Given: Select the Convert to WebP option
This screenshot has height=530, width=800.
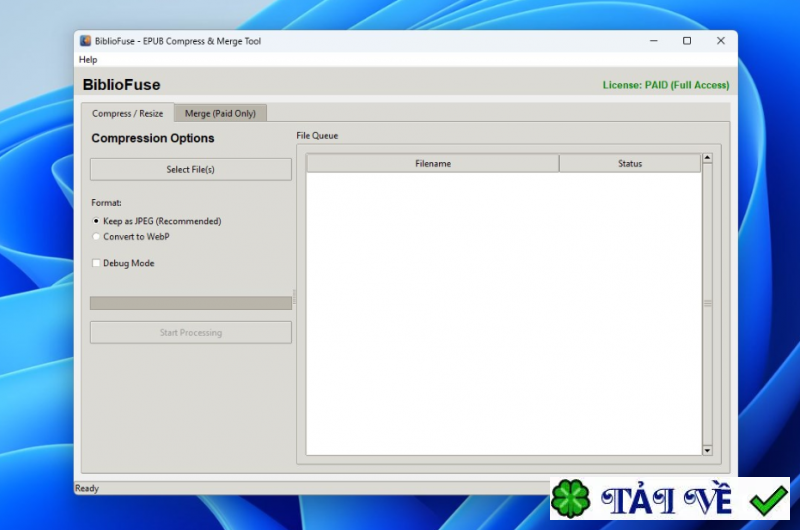Looking at the screenshot, I should click(131, 237).
